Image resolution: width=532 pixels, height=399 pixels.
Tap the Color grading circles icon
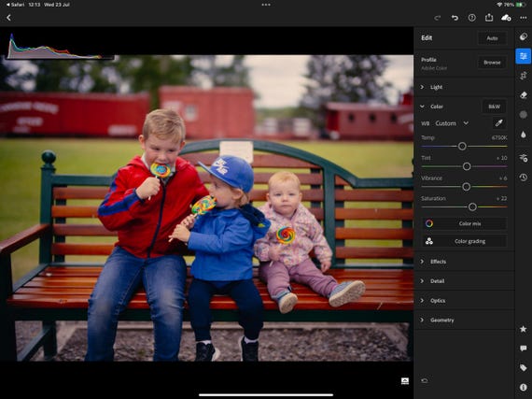429,241
